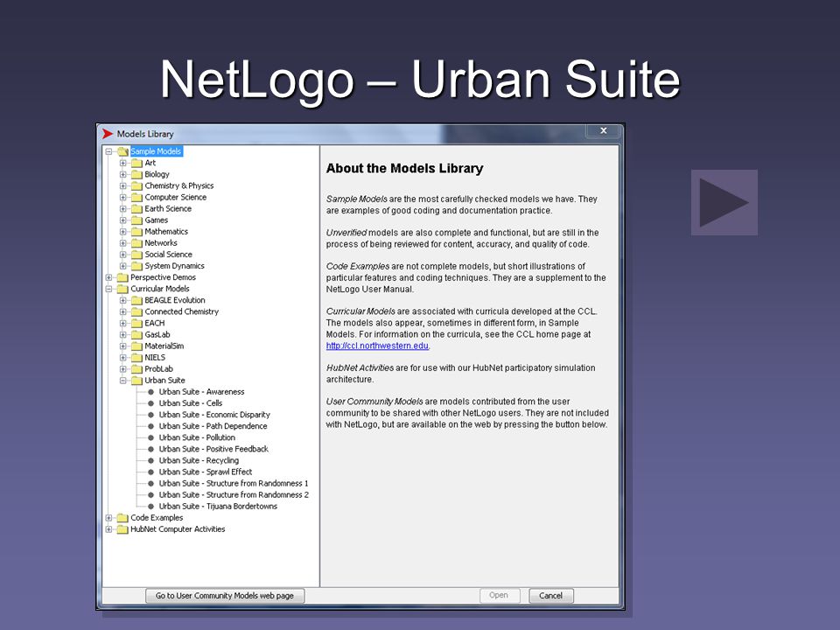Click the Sample Models folder icon
Image resolution: width=840 pixels, height=630 pixels.
pyautogui.click(x=122, y=151)
